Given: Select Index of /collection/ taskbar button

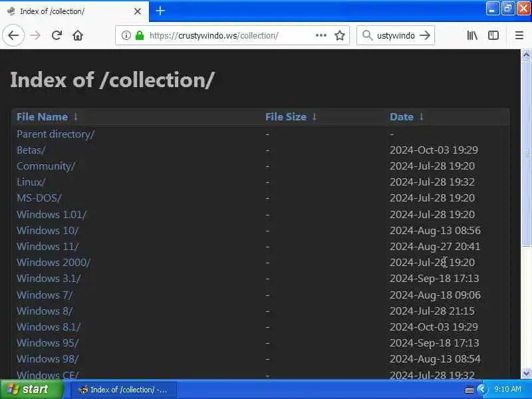Looking at the screenshot, I should (124, 390).
